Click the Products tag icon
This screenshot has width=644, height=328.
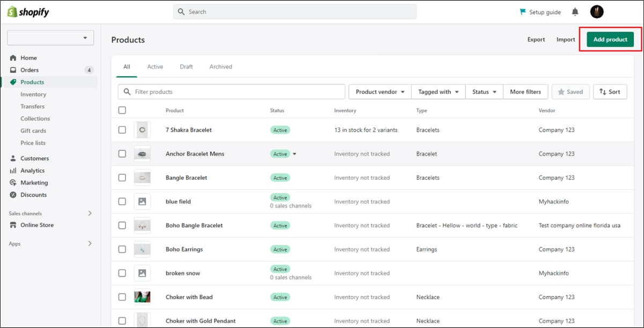[13, 82]
